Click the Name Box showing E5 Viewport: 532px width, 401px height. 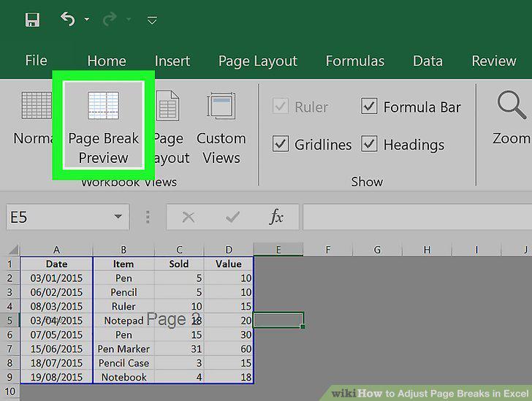pyautogui.click(x=59, y=217)
